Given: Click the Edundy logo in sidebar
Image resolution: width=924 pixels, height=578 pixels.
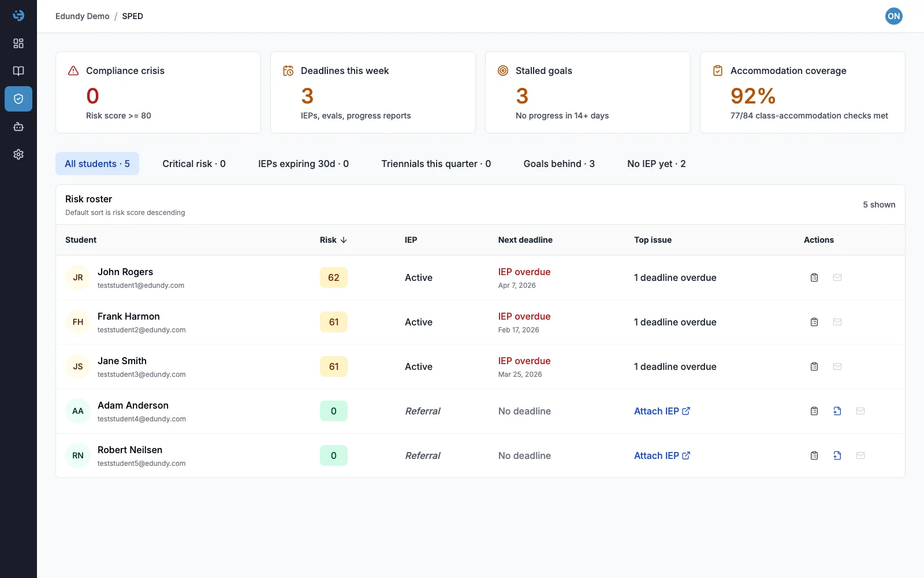Looking at the screenshot, I should [x=18, y=16].
